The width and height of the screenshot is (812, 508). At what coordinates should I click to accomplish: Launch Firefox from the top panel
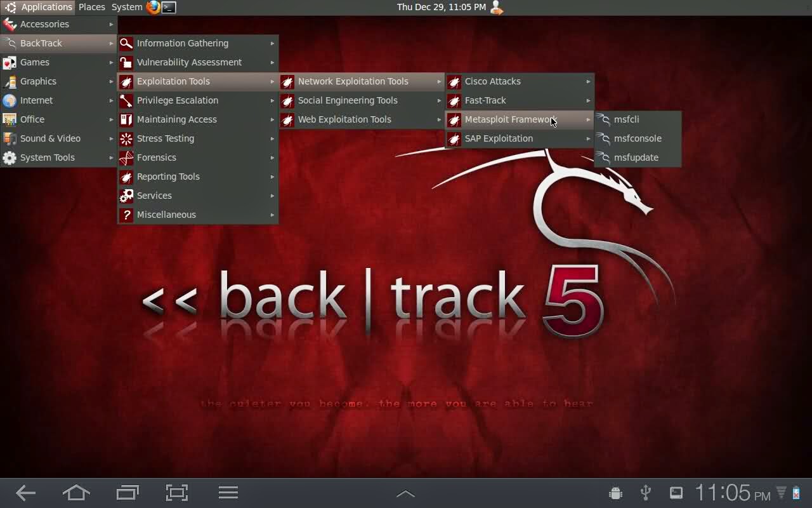(154, 7)
